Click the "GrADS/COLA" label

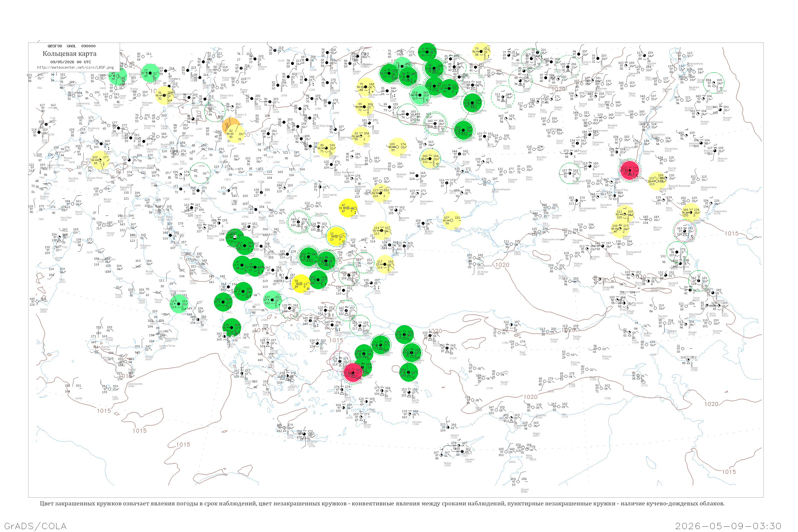[x=35, y=526]
